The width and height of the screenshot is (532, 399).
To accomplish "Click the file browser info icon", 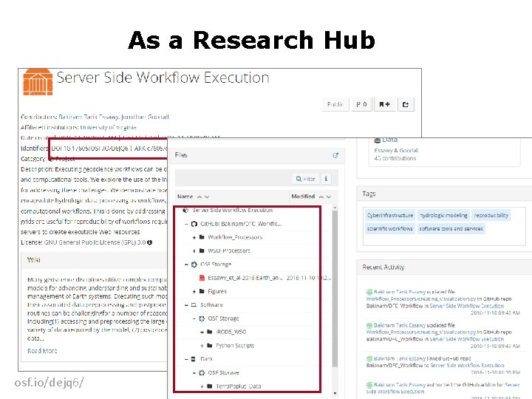I will point(326,179).
